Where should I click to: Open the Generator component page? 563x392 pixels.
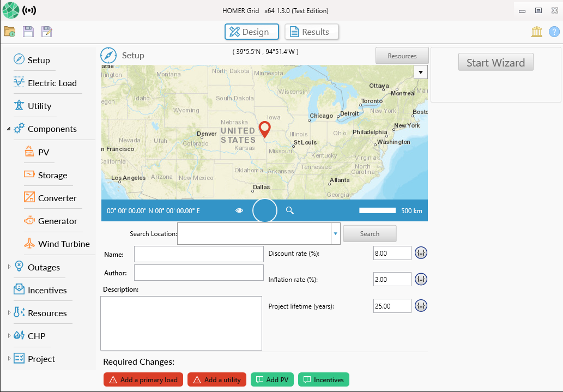(x=58, y=221)
